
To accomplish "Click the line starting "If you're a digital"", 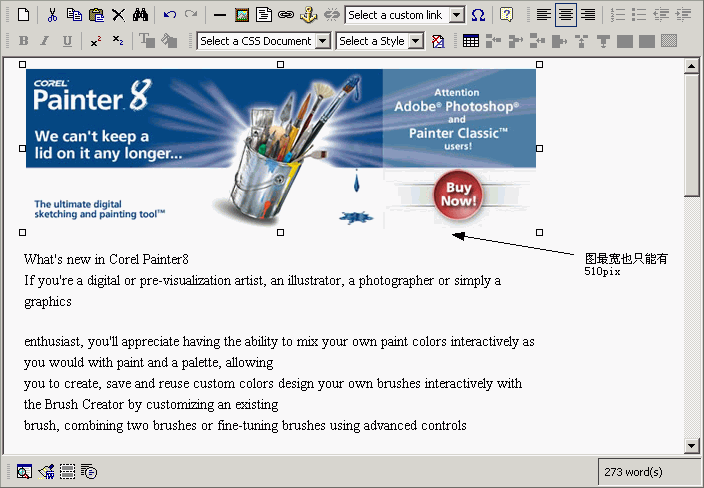I will 263,281.
